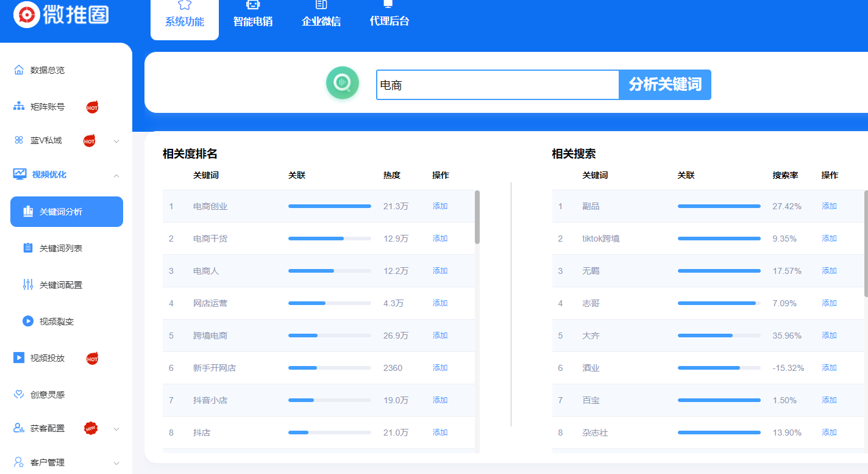This screenshot has height=474, width=868.
Task: Switch to the 代理后台 tab
Action: tap(390, 20)
